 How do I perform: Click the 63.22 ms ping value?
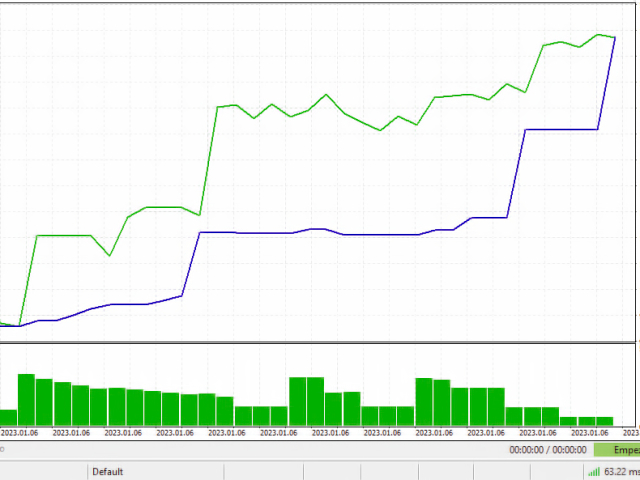[622, 472]
